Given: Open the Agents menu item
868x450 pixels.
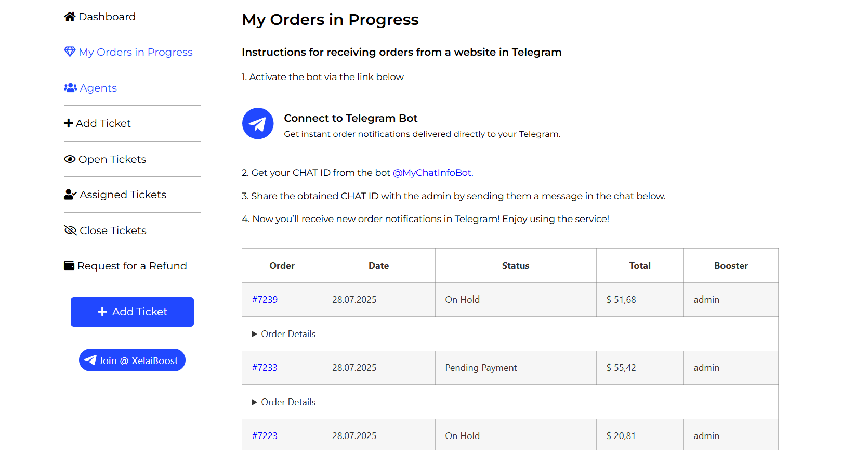Looking at the screenshot, I should pyautogui.click(x=98, y=88).
